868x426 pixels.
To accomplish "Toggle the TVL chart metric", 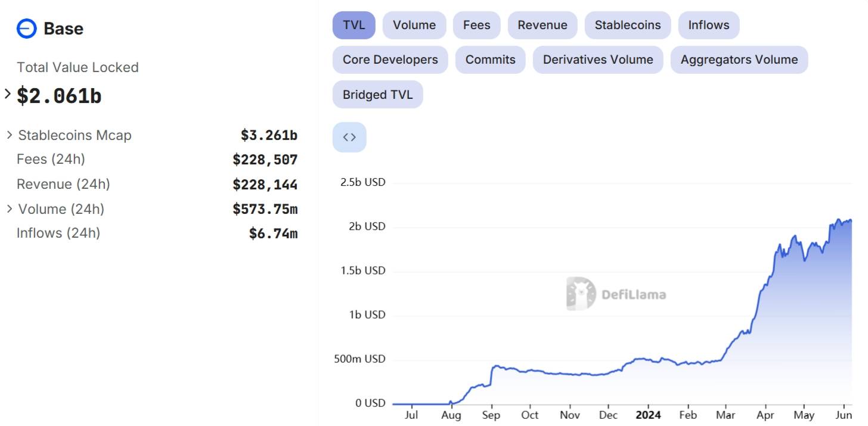I will 354,25.
